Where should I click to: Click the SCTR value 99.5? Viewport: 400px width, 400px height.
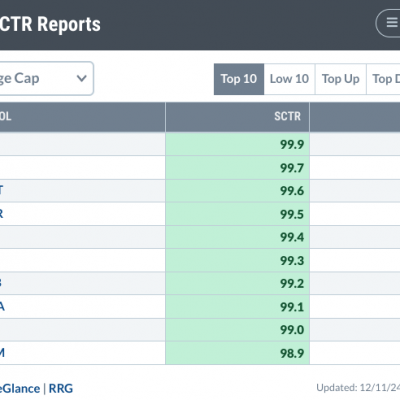coord(292,214)
